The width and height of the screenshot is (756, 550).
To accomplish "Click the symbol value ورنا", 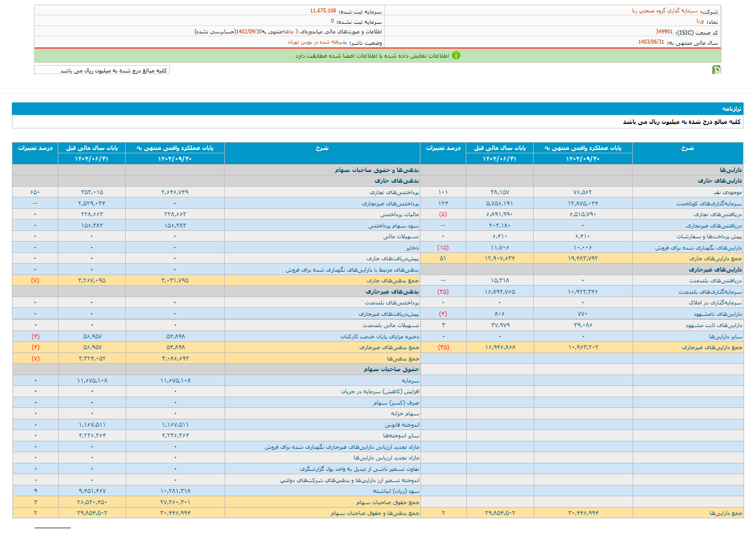I will click(x=700, y=21).
